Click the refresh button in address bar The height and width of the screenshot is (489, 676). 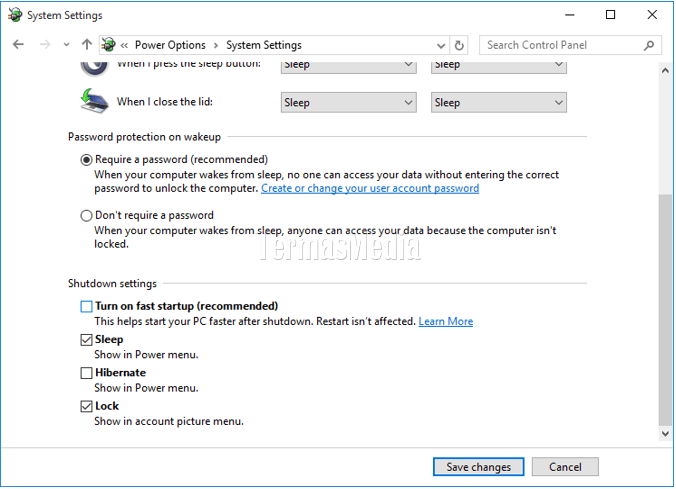tap(459, 45)
